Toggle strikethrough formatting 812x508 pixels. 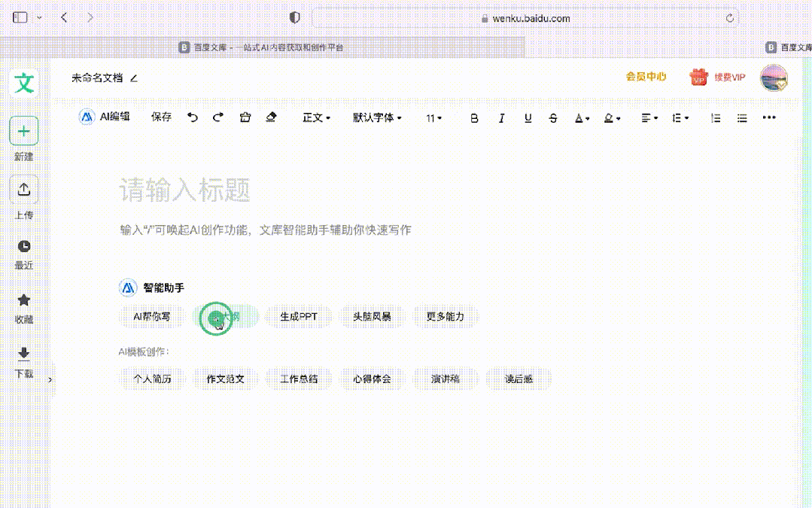click(553, 118)
